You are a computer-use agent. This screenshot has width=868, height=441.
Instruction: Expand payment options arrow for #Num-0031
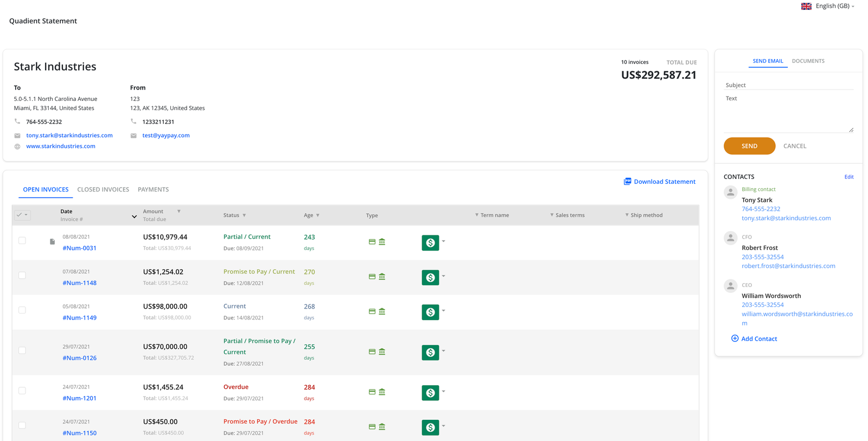[x=443, y=241]
